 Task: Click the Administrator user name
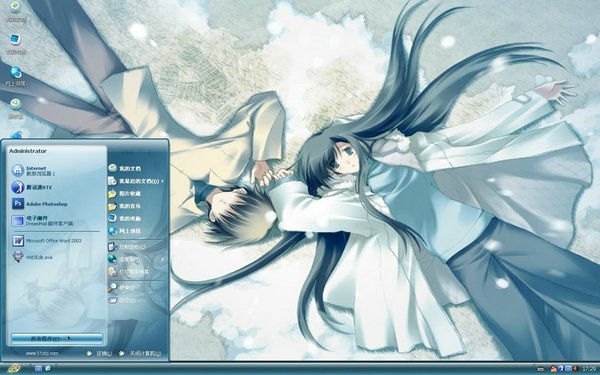(x=28, y=151)
